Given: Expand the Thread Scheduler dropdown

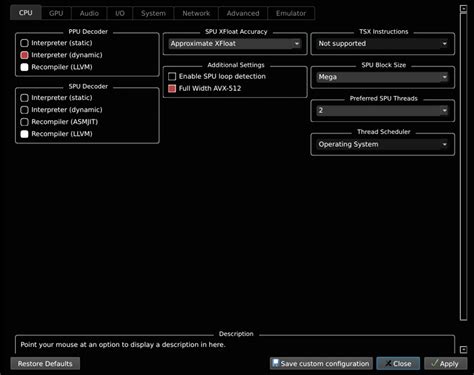Looking at the screenshot, I should tap(383, 144).
